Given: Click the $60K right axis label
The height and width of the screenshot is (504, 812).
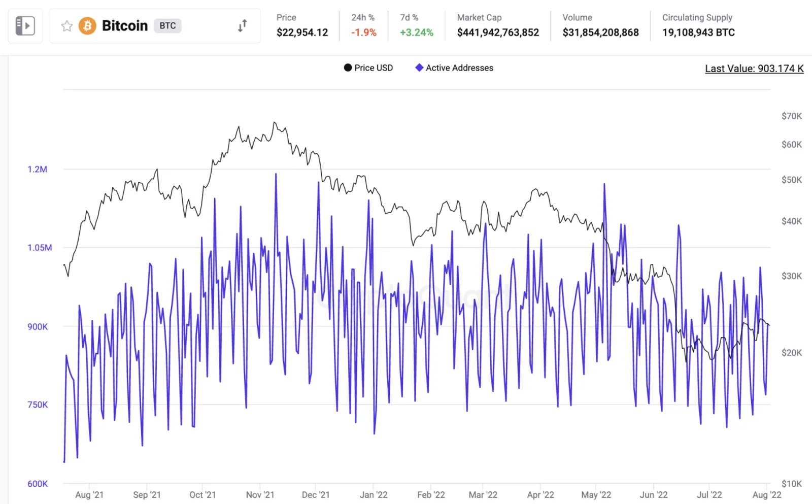Looking at the screenshot, I should point(792,145).
